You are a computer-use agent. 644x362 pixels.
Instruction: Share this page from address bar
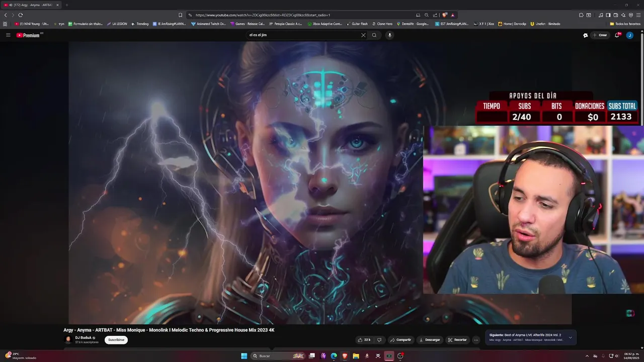pos(435,15)
